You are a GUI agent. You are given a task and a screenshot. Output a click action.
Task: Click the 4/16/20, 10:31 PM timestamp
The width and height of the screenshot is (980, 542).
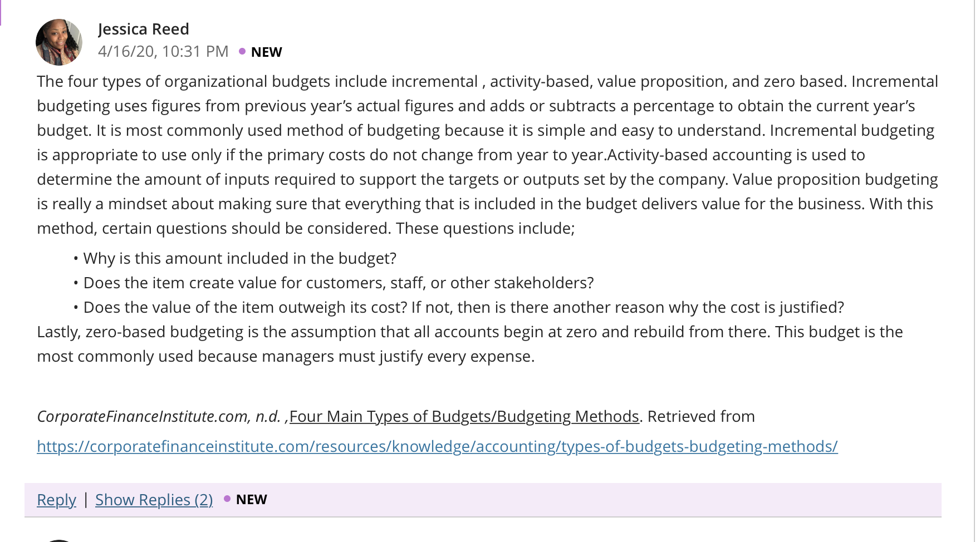pos(163,51)
